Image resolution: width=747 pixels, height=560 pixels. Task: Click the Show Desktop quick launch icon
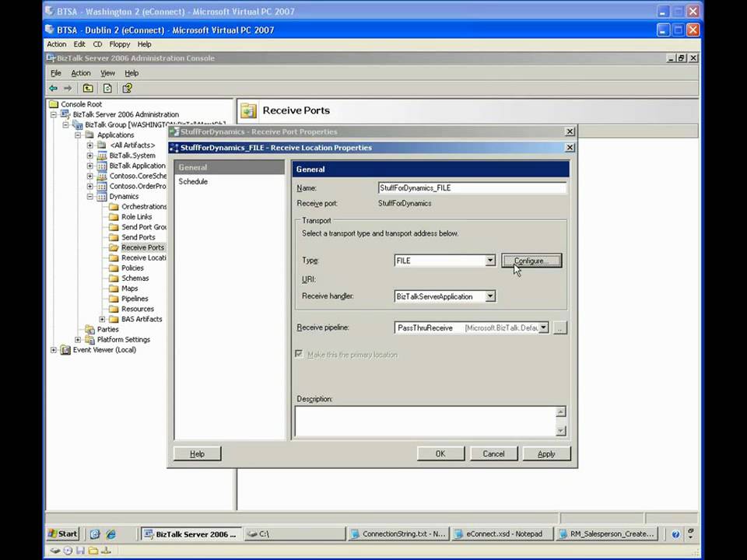click(x=95, y=534)
